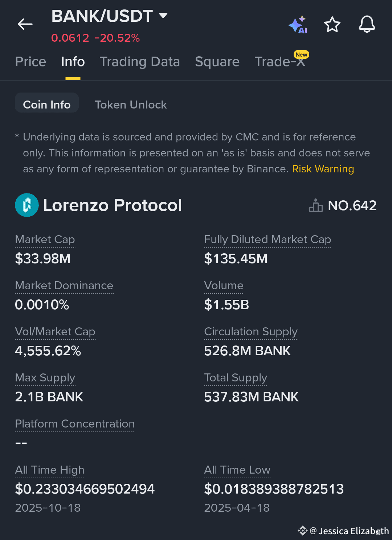This screenshot has height=540, width=392.
Task: Expand the Fully Diluted Market Cap definition
Action: pos(268,240)
